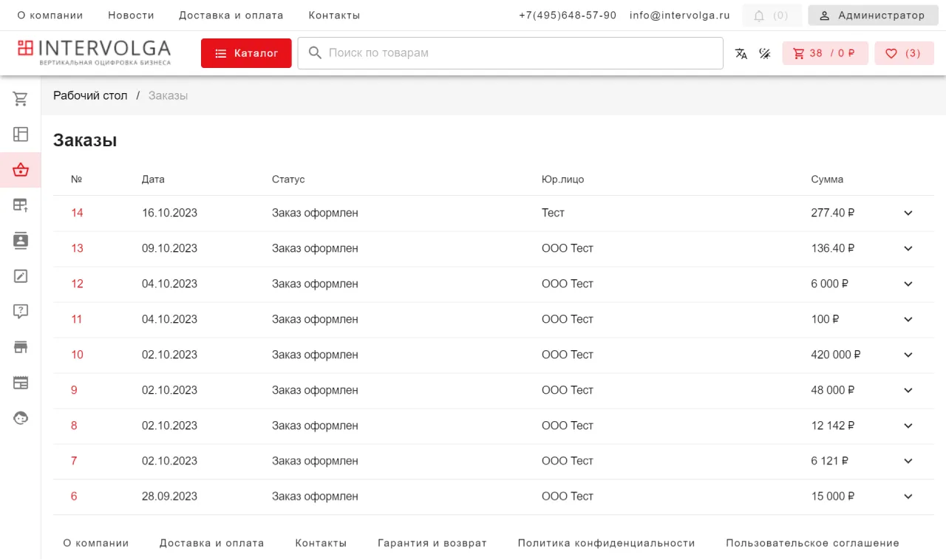This screenshot has width=946, height=560.
Task: Open notifications bell (0)
Action: [772, 16]
